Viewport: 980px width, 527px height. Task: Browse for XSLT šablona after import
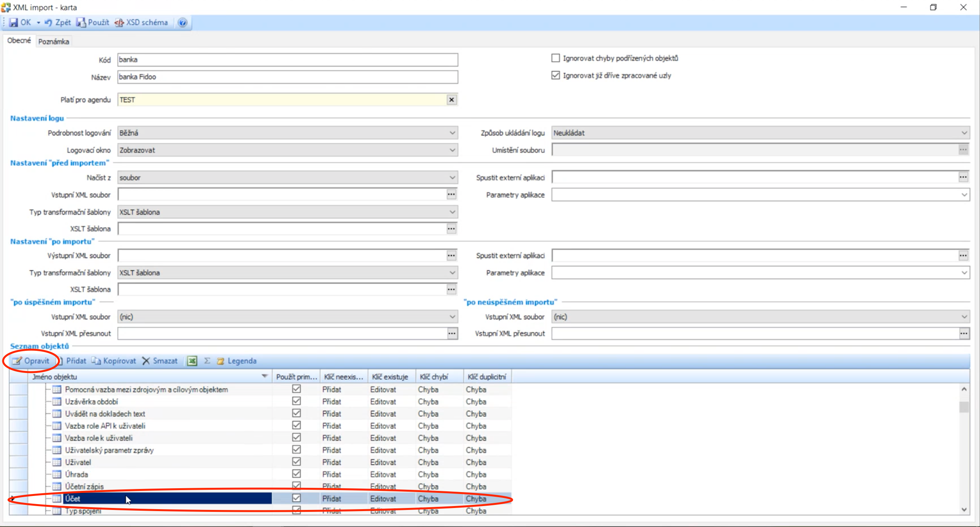pyautogui.click(x=451, y=289)
